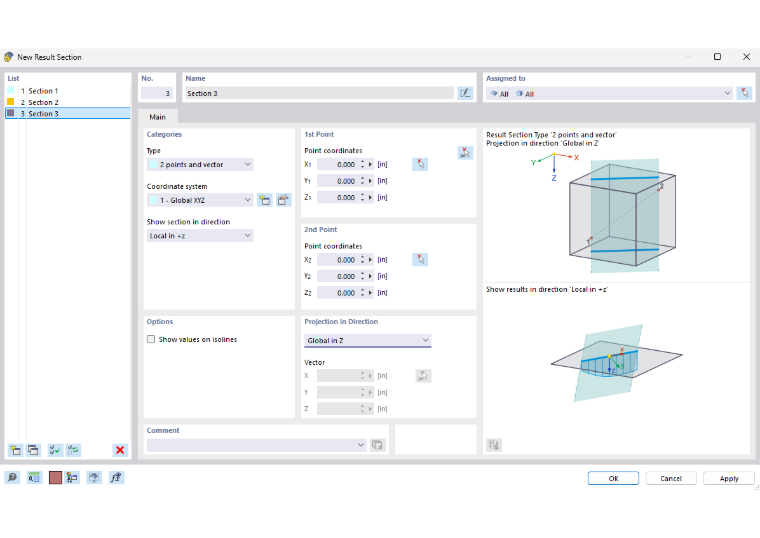Image resolution: width=760 pixels, height=538 pixels.
Task: Click the X1 coordinate input field
Action: click(x=338, y=164)
